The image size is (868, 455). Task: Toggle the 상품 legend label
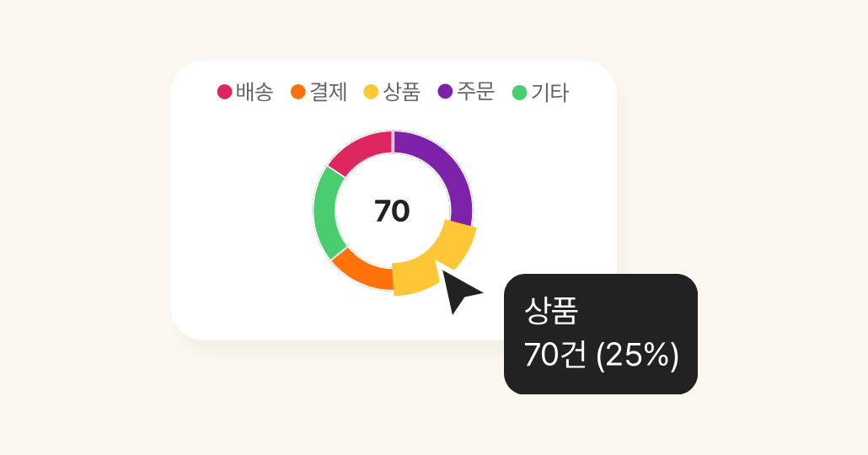402,92
